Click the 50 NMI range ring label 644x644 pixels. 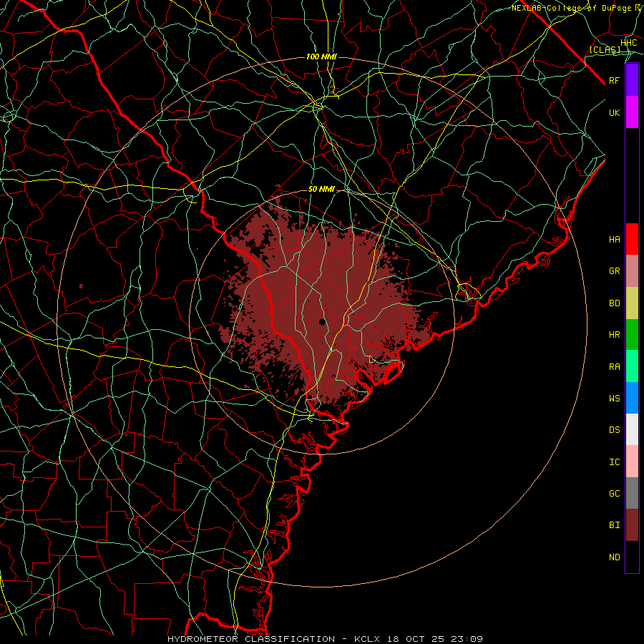(x=321, y=189)
